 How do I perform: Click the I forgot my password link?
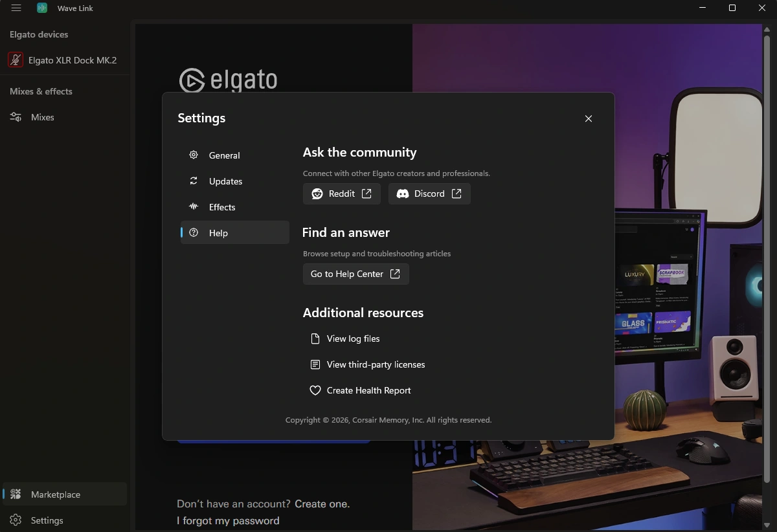(x=228, y=520)
